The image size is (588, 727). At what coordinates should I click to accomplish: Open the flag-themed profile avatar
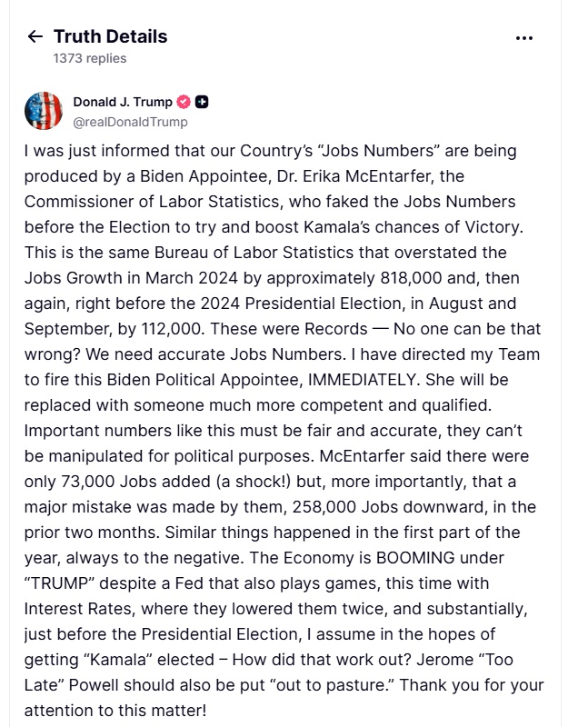(43, 111)
